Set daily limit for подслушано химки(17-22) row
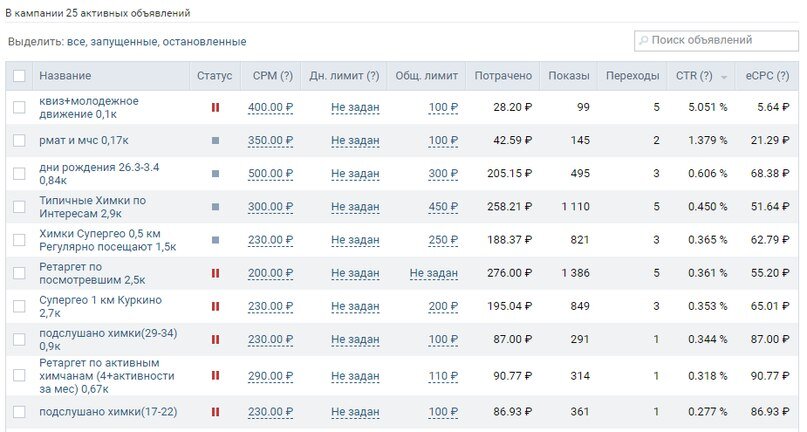Image resolution: width=807 pixels, height=432 pixels. click(355, 412)
